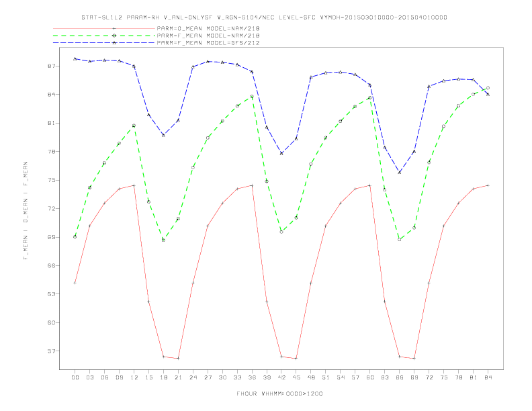
Task: Click the red observed plus point at hour 84
Action: point(488,185)
